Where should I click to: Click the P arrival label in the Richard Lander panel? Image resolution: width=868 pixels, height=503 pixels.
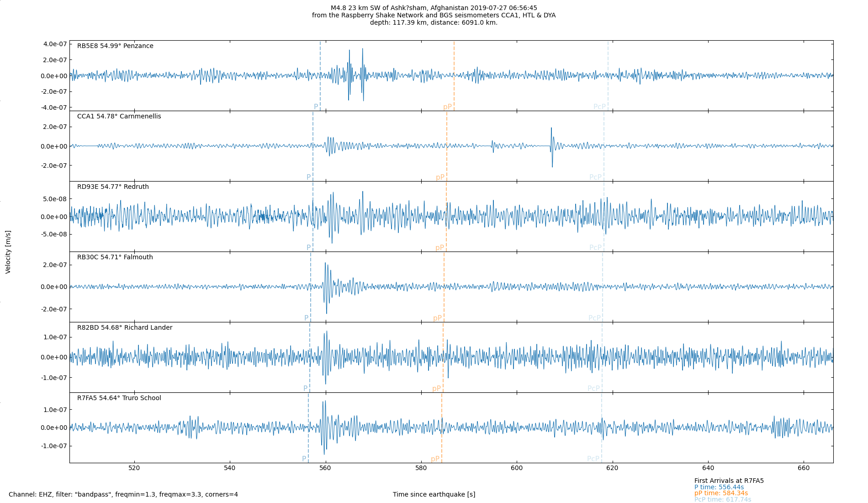[305, 389]
